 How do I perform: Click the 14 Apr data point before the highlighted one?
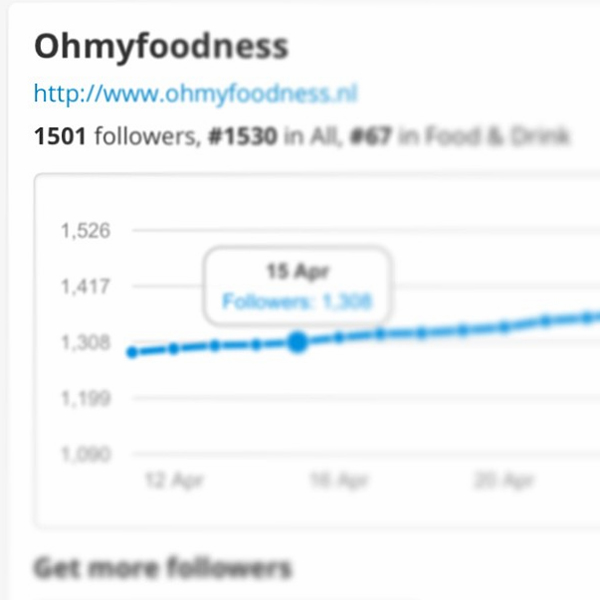click(256, 345)
